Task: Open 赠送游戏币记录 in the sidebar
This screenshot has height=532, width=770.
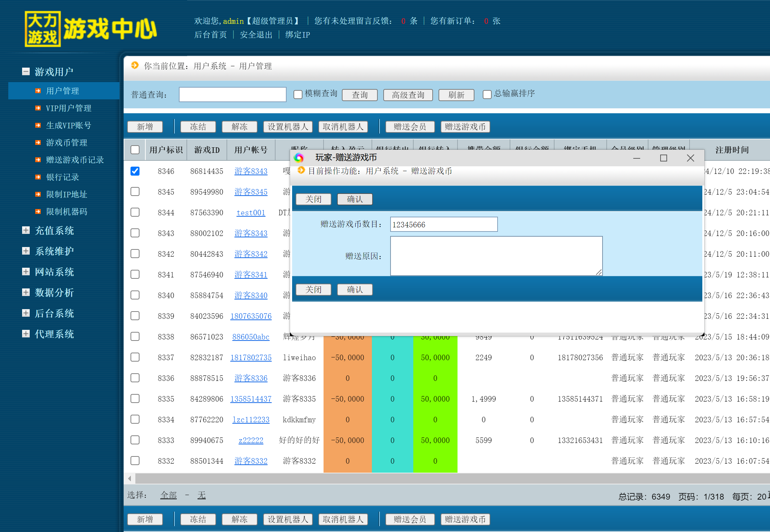Action: tap(75, 160)
